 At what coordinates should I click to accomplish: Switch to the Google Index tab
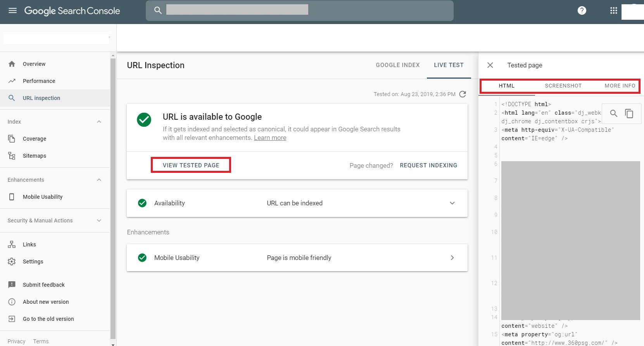pos(397,65)
